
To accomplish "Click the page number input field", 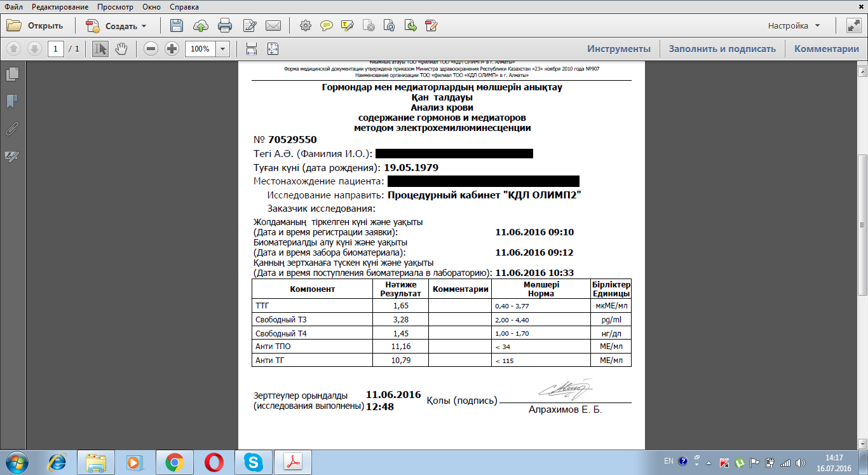I will click(x=56, y=49).
